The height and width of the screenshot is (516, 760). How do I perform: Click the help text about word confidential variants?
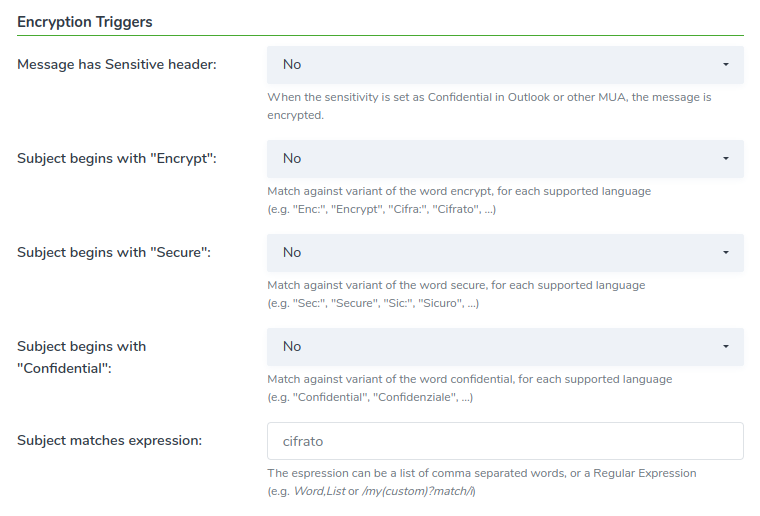coord(469,388)
